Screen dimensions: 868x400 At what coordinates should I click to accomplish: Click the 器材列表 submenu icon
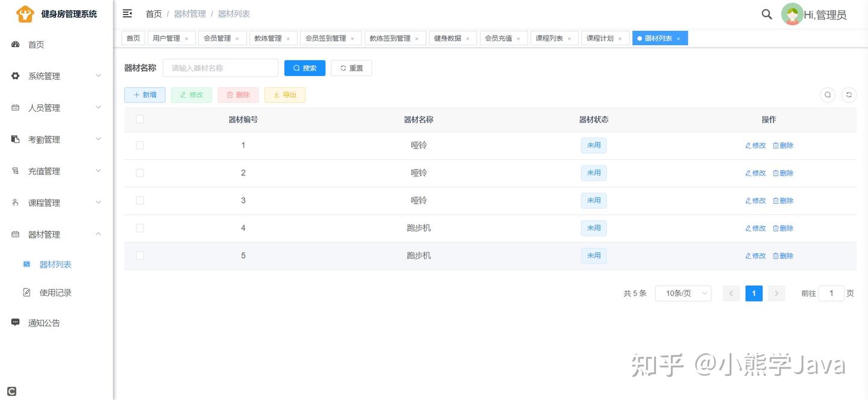pyautogui.click(x=27, y=264)
